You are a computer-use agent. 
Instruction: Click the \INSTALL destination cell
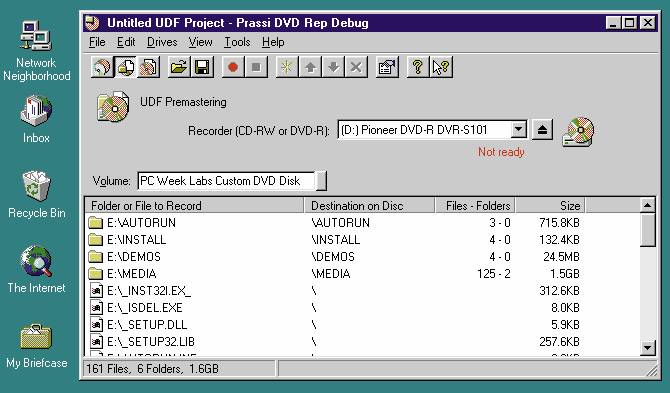click(x=336, y=240)
